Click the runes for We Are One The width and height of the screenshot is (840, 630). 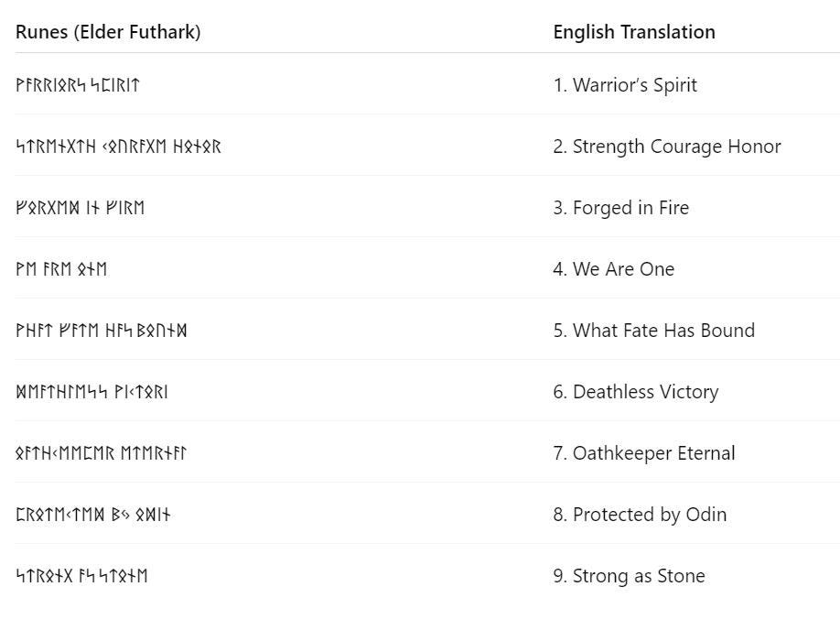point(61,268)
